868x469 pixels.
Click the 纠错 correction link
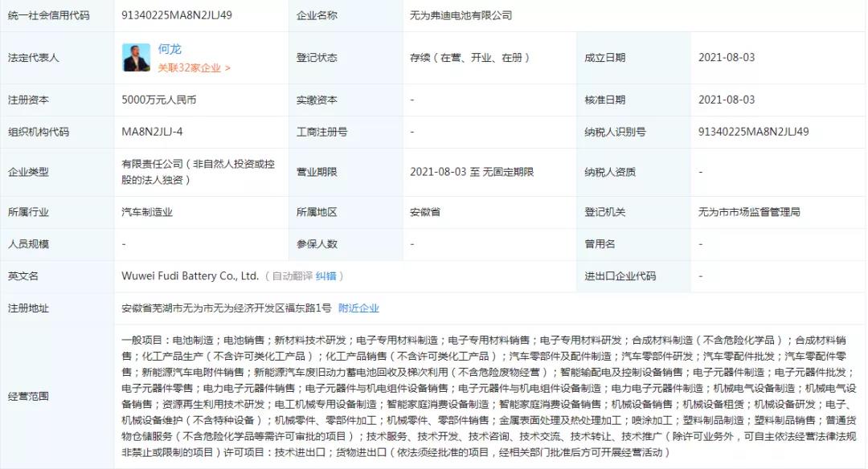coord(325,276)
